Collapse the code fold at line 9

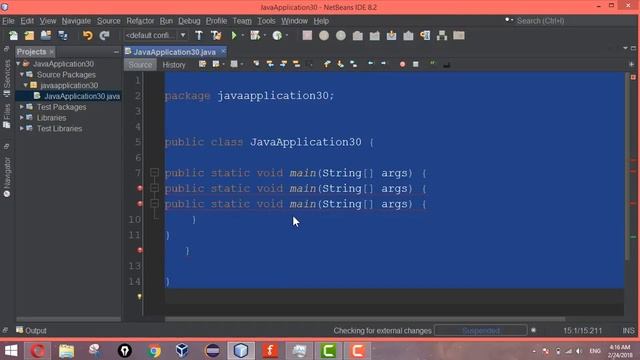click(x=154, y=204)
